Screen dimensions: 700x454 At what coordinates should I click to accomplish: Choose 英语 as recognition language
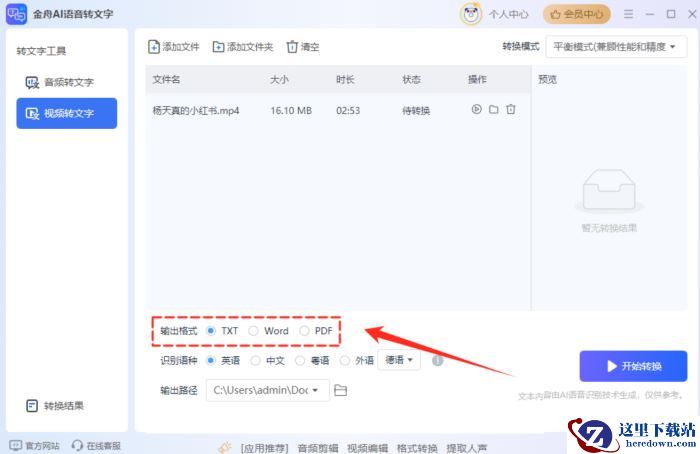[211, 360]
